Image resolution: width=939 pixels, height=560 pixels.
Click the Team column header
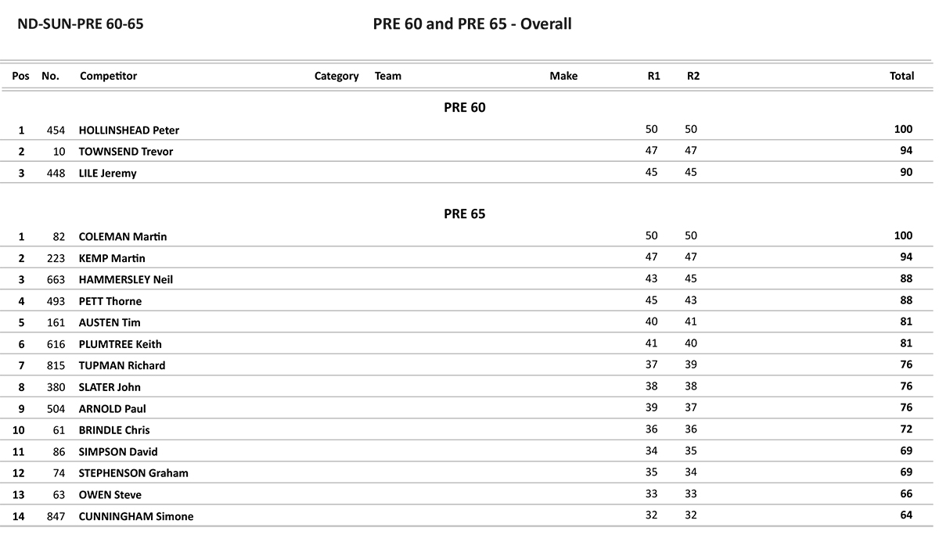click(x=388, y=76)
